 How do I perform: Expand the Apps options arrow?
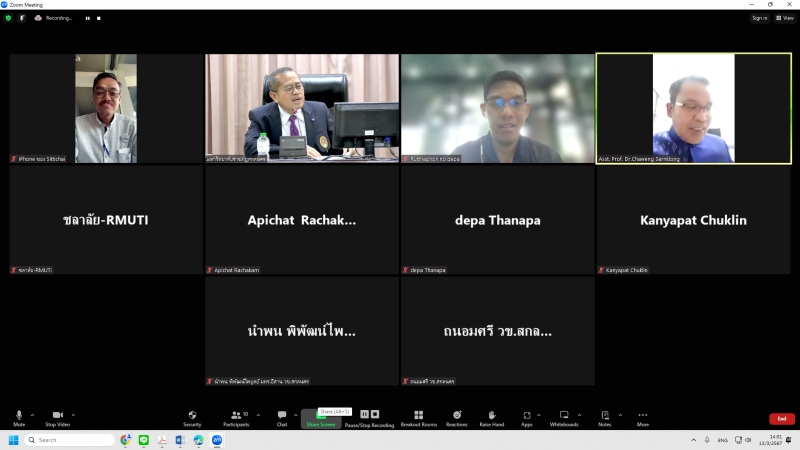pyautogui.click(x=539, y=414)
